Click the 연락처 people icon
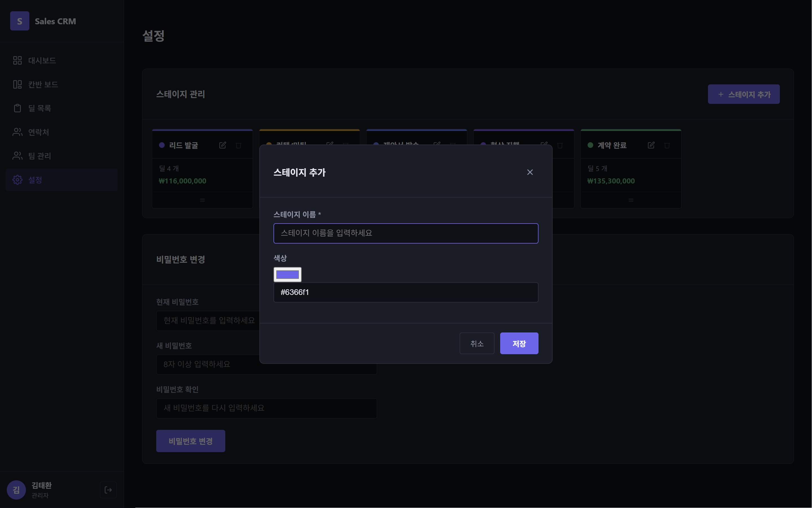Screen dimensions: 812x508 (x=17, y=132)
